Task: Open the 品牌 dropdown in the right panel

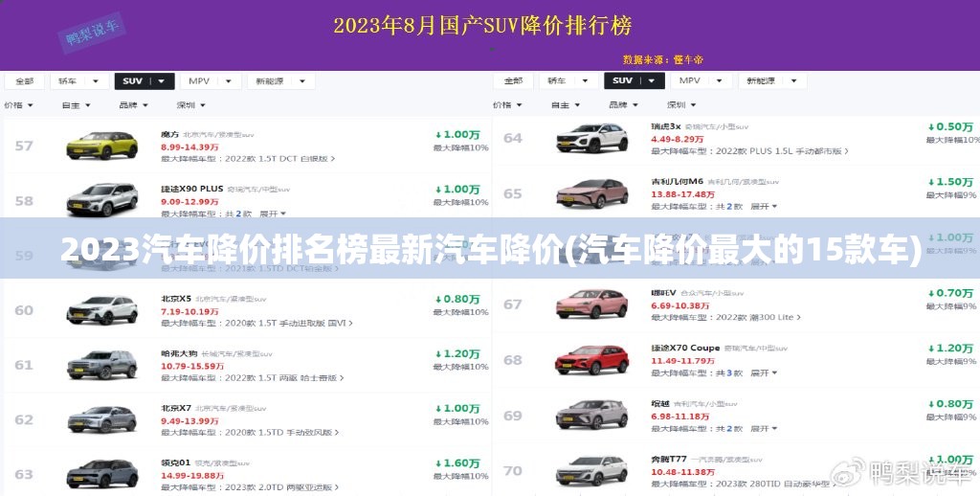Action: click(x=624, y=104)
